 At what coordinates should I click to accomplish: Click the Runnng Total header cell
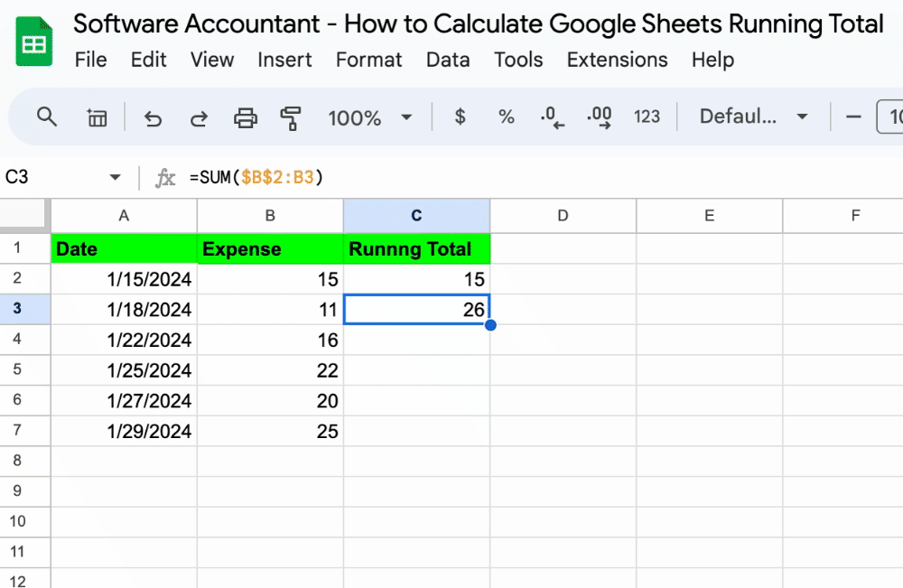[416, 248]
